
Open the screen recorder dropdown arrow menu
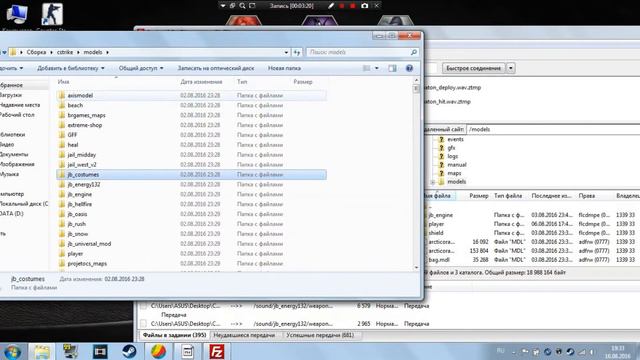(223, 6)
